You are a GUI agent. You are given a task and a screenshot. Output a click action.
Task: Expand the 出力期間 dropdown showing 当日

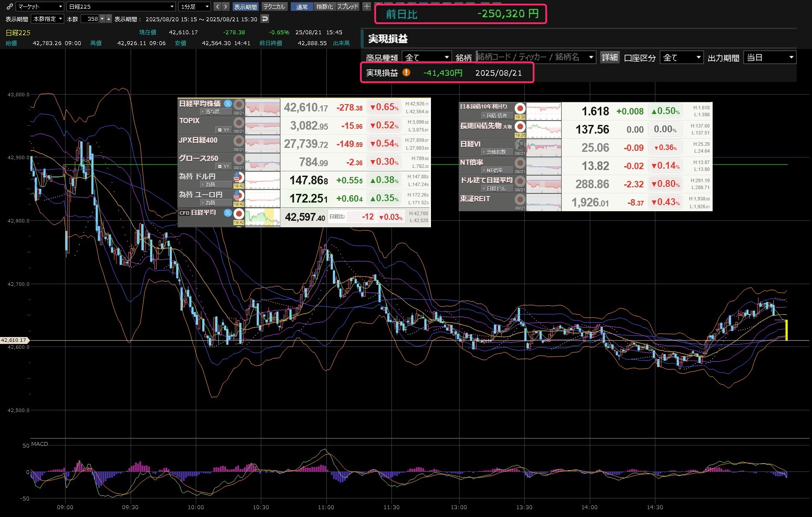coord(770,58)
